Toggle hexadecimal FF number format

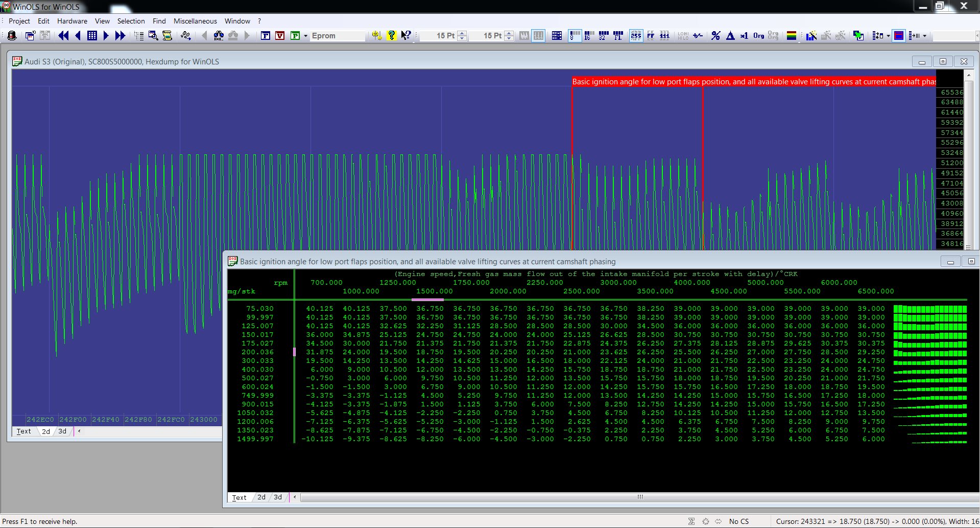[650, 35]
